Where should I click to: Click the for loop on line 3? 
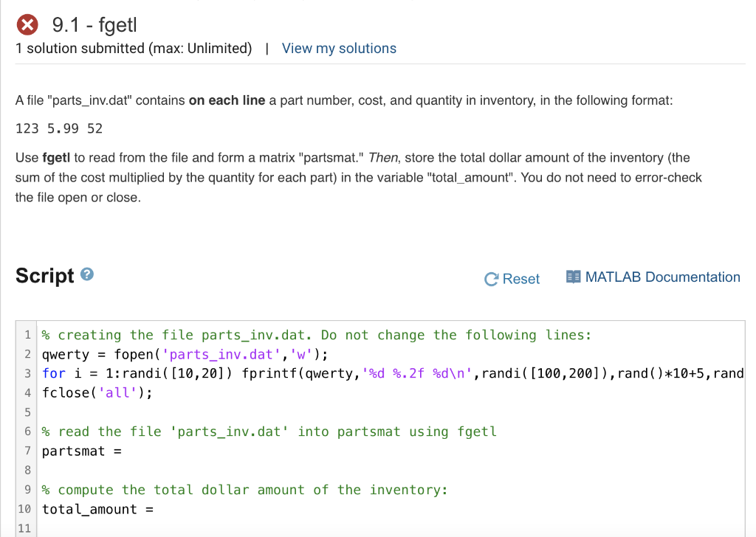coord(52,373)
